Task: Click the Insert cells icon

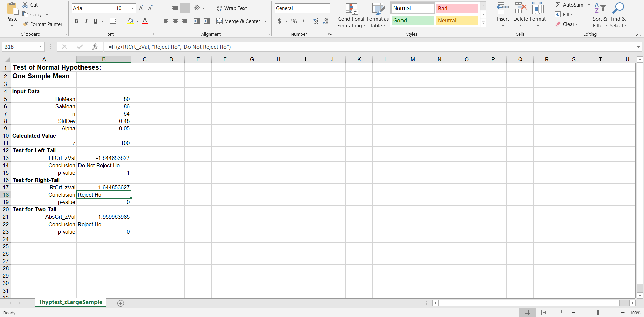Action: click(503, 8)
